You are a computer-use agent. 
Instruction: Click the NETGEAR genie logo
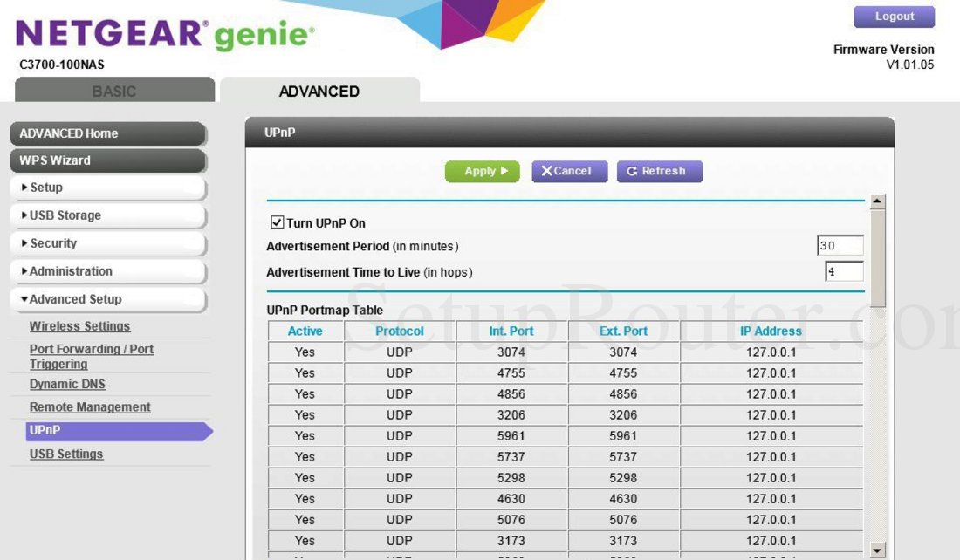tap(157, 33)
